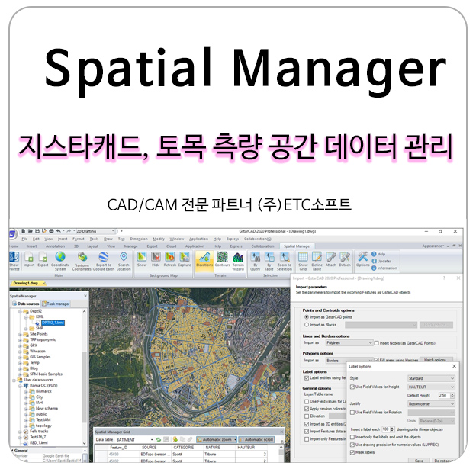Viewport: 476px width, 469px height.
Task: Click Save in the Label options dialog
Action: point(419,461)
